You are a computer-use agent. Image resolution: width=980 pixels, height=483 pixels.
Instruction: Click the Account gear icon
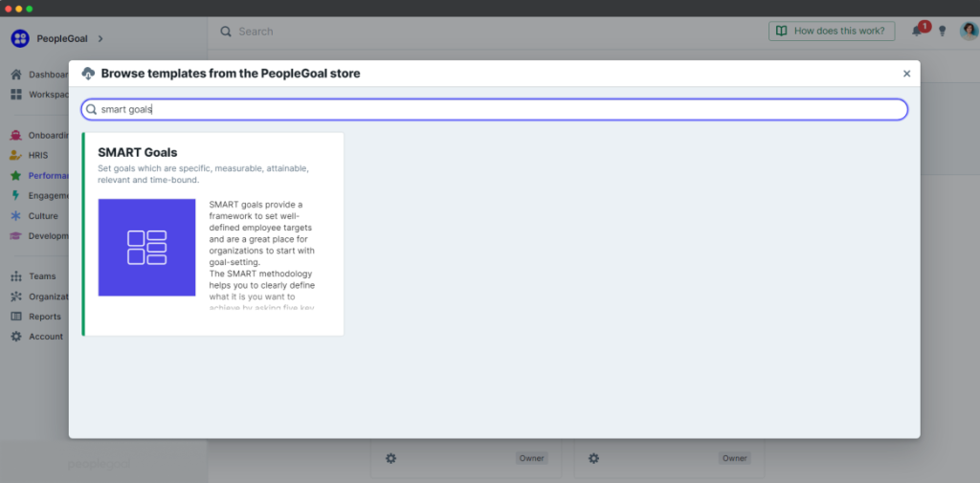(x=16, y=336)
